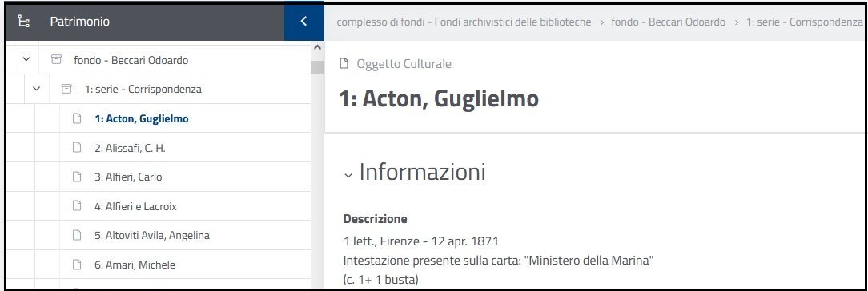This screenshot has height=291, width=868.
Task: Click document icon next to Alissafi, C. H.
Action: click(x=78, y=148)
